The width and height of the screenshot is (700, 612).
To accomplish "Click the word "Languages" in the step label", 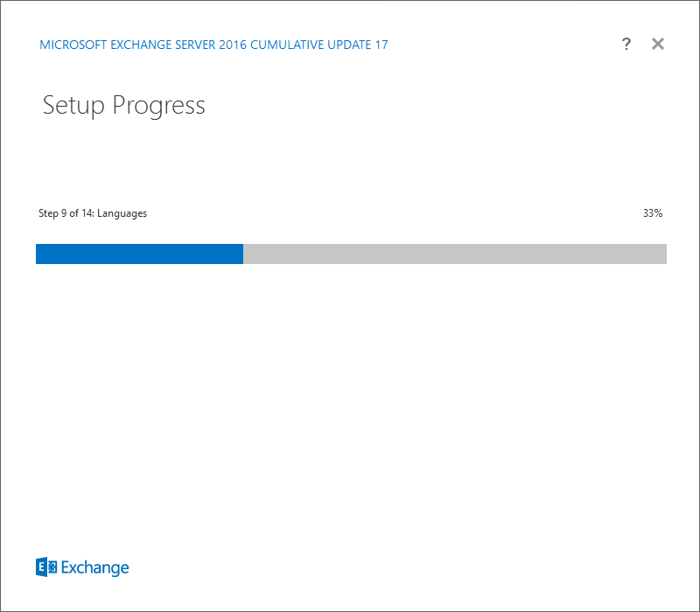I will (x=122, y=213).
